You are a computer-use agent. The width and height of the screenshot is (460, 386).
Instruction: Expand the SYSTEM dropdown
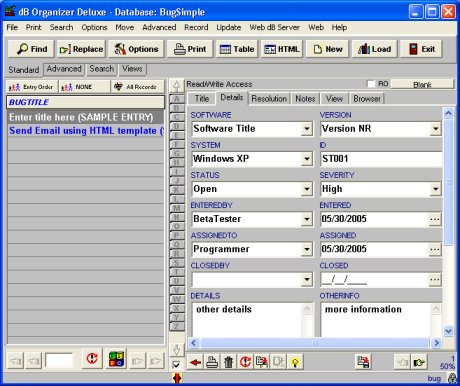(307, 159)
